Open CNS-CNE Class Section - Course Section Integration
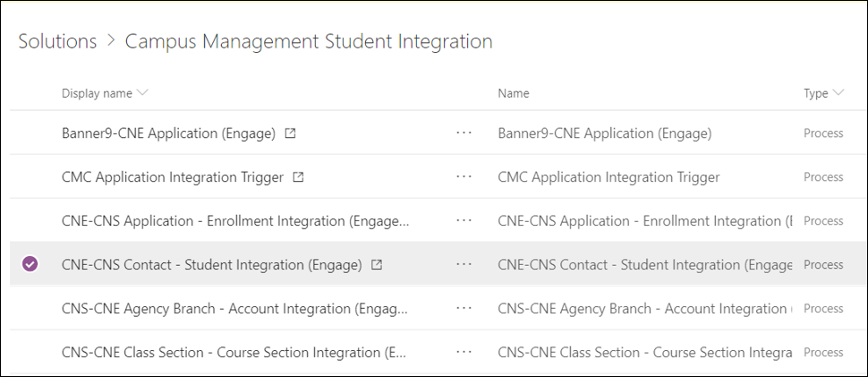 click(x=235, y=353)
